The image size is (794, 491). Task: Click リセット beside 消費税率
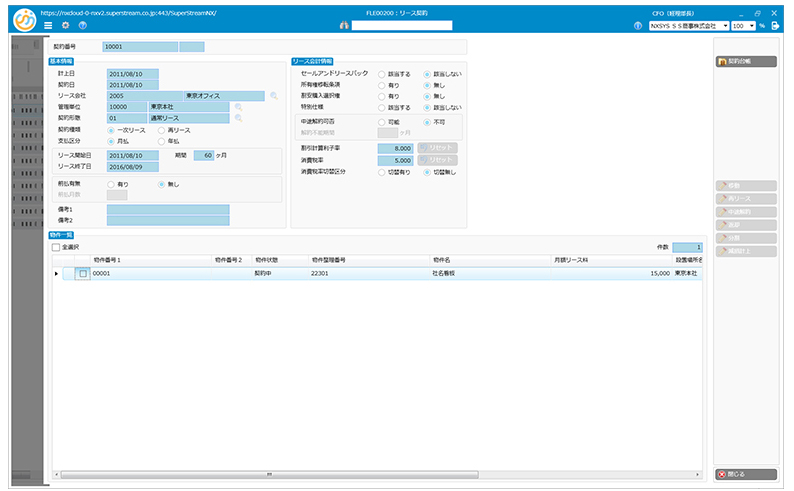[x=438, y=160]
